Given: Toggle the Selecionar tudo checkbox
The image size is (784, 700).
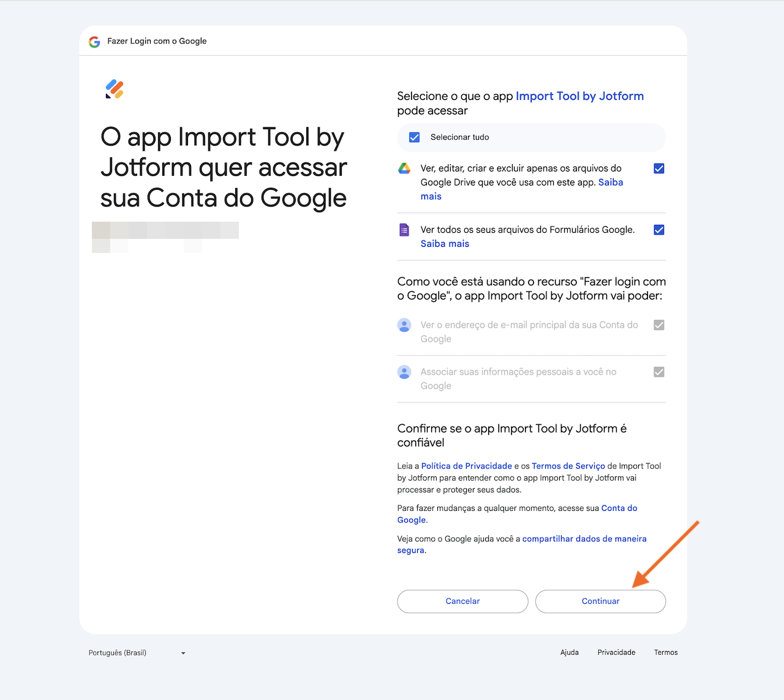Looking at the screenshot, I should pyautogui.click(x=415, y=137).
